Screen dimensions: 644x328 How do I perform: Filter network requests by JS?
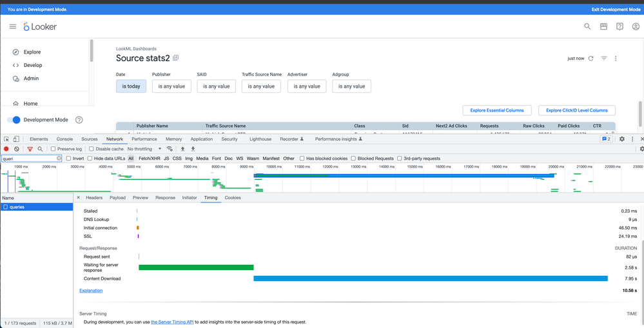coord(166,159)
